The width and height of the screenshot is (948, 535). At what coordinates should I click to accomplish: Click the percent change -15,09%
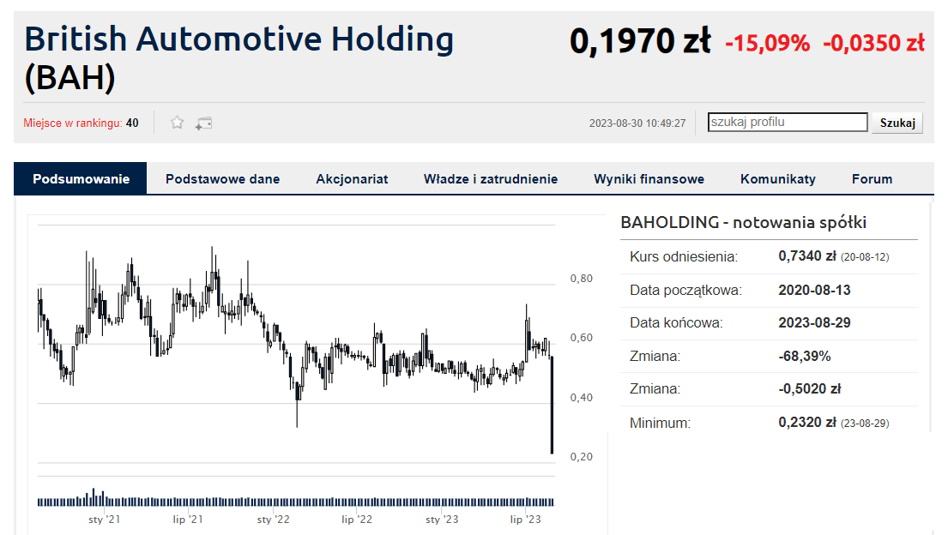(x=767, y=43)
